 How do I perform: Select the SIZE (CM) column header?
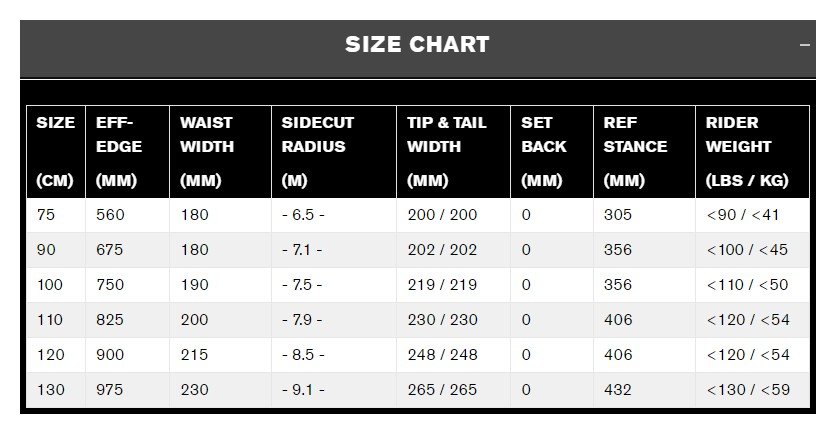pyautogui.click(x=56, y=152)
